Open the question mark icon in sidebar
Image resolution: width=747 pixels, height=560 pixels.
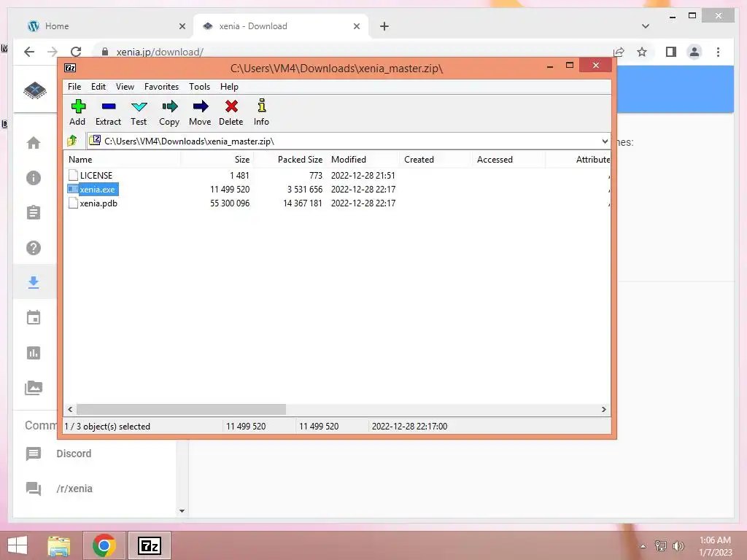pyautogui.click(x=34, y=248)
